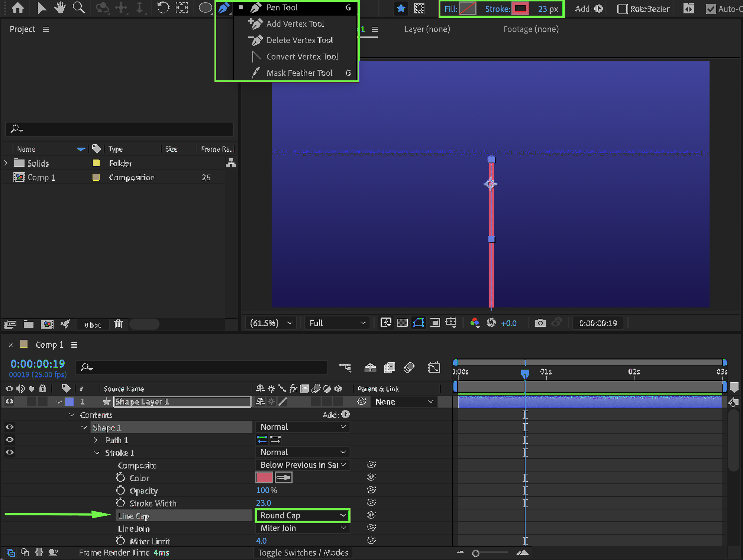Hide Stroke 1 visibility eye
Screen dimensions: 743x560
[x=10, y=452]
